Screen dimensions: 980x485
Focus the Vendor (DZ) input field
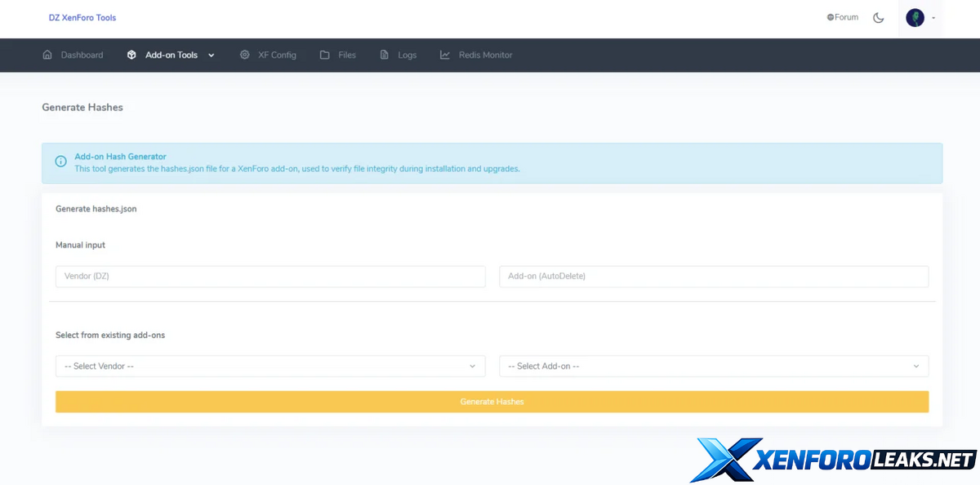(270, 277)
